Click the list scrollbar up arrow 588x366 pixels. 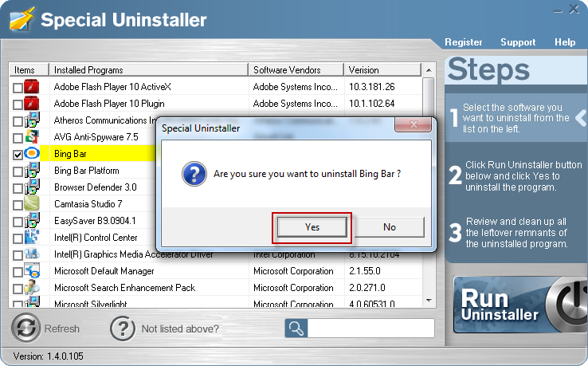[x=429, y=70]
